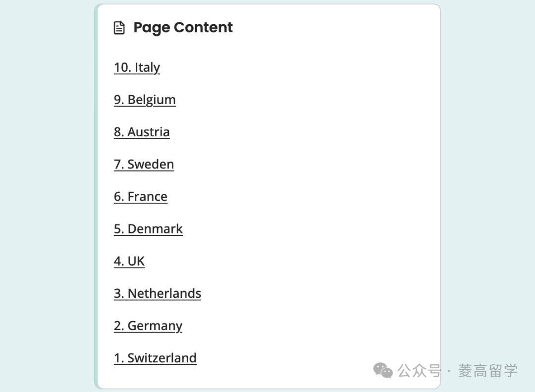Click the 菱高留学 watermark label

488,371
